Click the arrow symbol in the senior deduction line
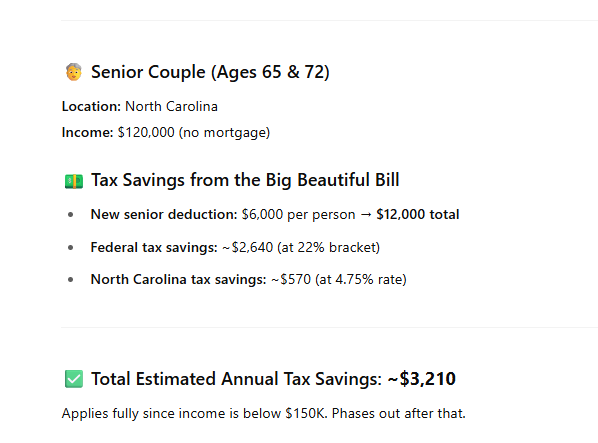 pyautogui.click(x=366, y=215)
